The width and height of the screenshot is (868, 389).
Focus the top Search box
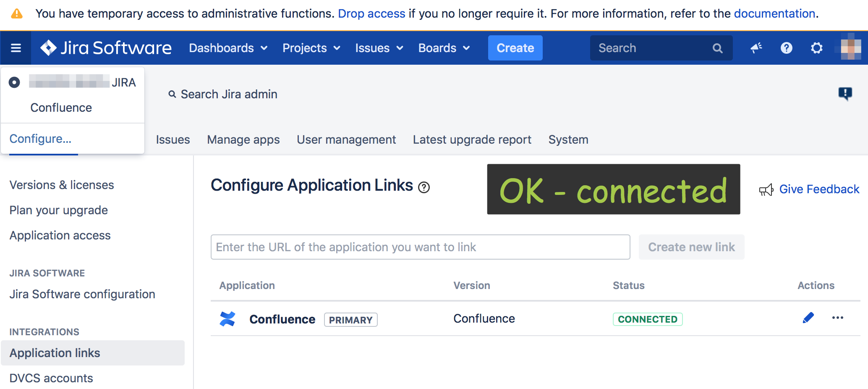point(661,48)
